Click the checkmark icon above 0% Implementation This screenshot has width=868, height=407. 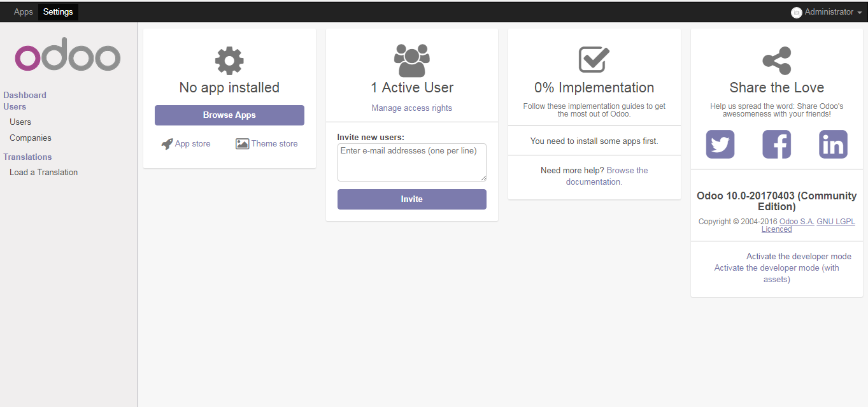coord(594,60)
